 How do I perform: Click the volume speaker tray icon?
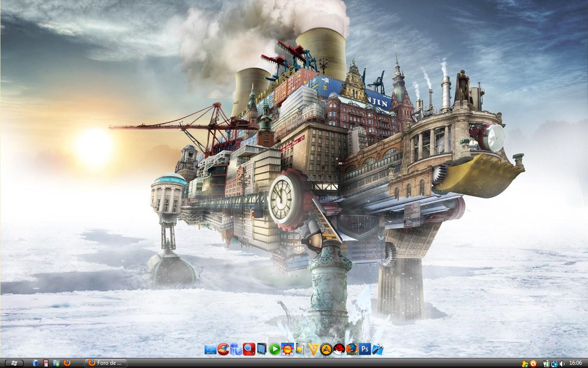pyautogui.click(x=562, y=363)
